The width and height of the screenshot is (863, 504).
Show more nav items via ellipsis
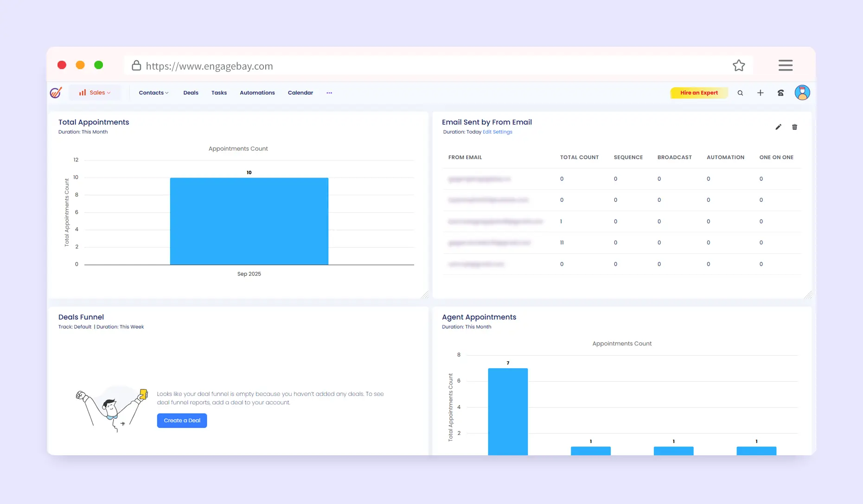329,93
